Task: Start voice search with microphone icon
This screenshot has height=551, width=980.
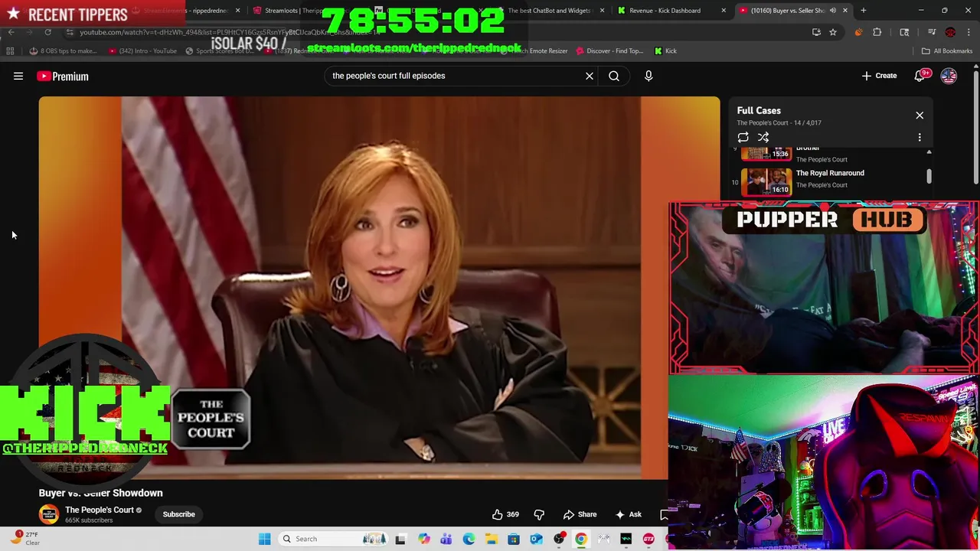Action: click(648, 76)
